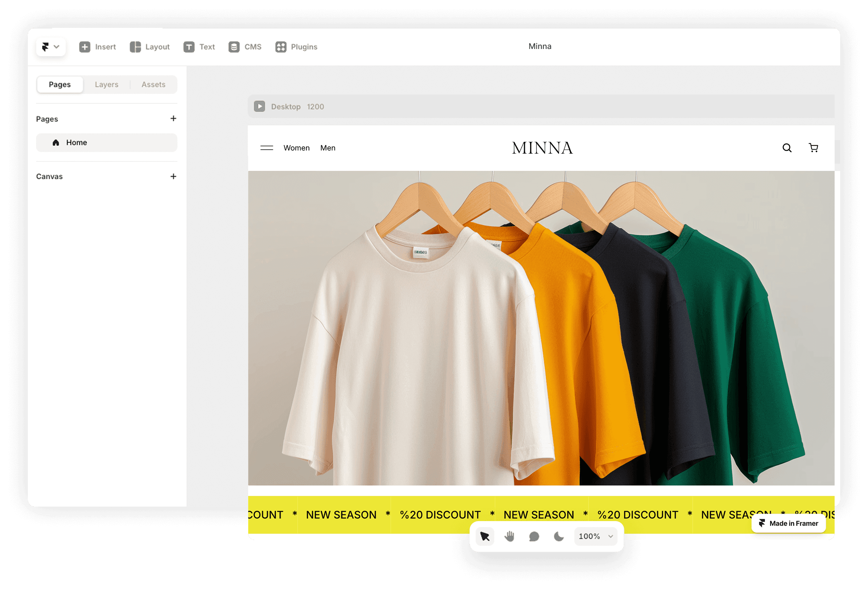Select the yellow NEW SEASON ticker banner
Screen dimensions: 868x589
pos(541,515)
